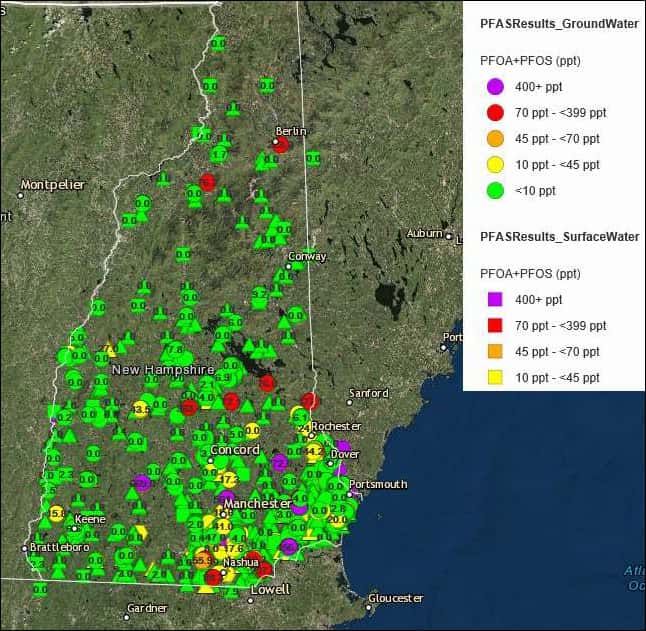
Task: Click the groundwater '45 ppt - <70 ppt' label
Action: (557, 139)
